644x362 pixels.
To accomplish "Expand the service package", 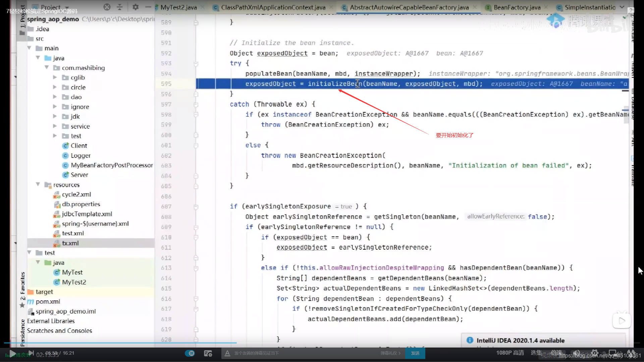I will (55, 126).
